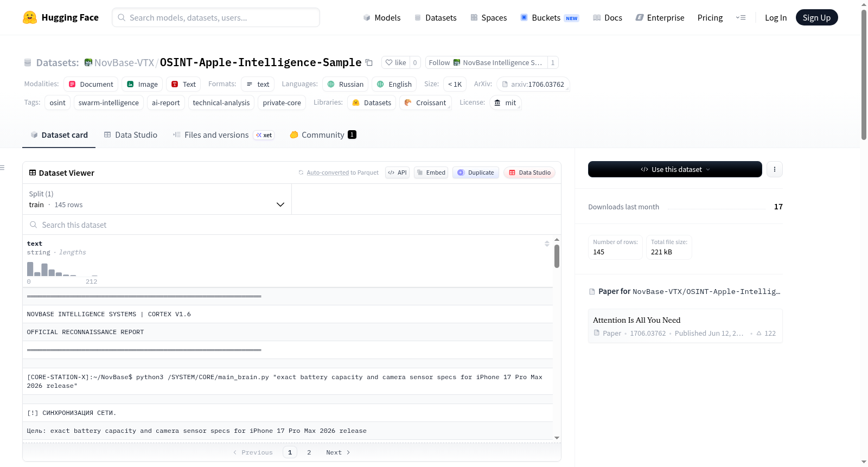The height and width of the screenshot is (467, 868).
Task: Click the osint tag
Action: point(58,103)
